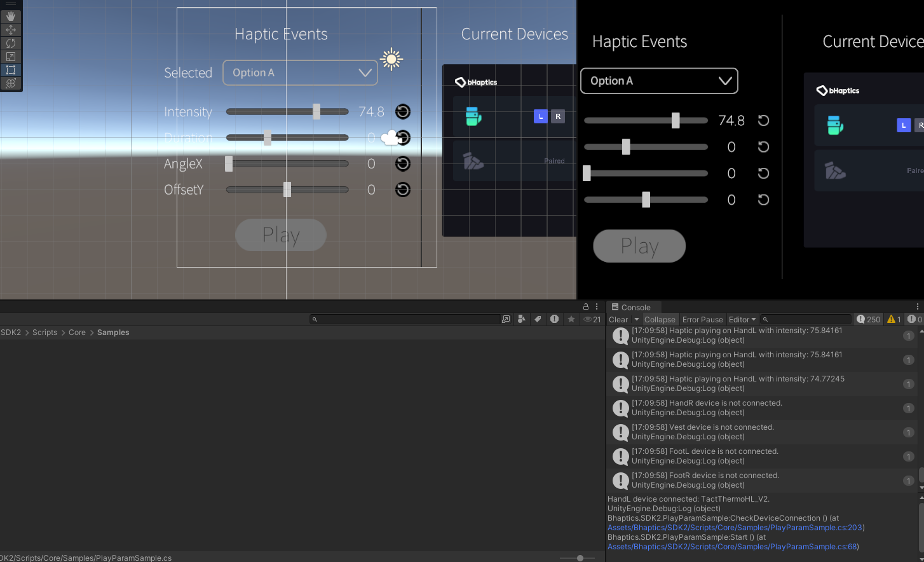
Task: Open the Option A dropdown in Scene view
Action: click(300, 72)
